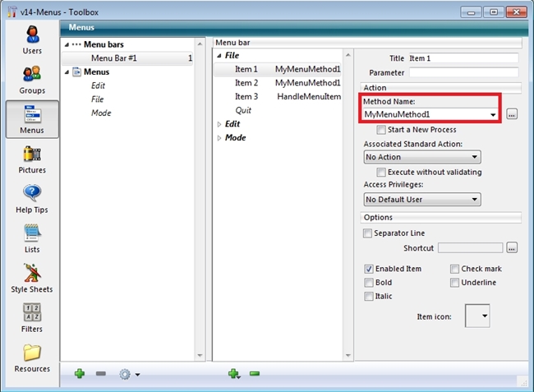Click the Parameter input field
The image size is (534, 392).
[x=463, y=72]
